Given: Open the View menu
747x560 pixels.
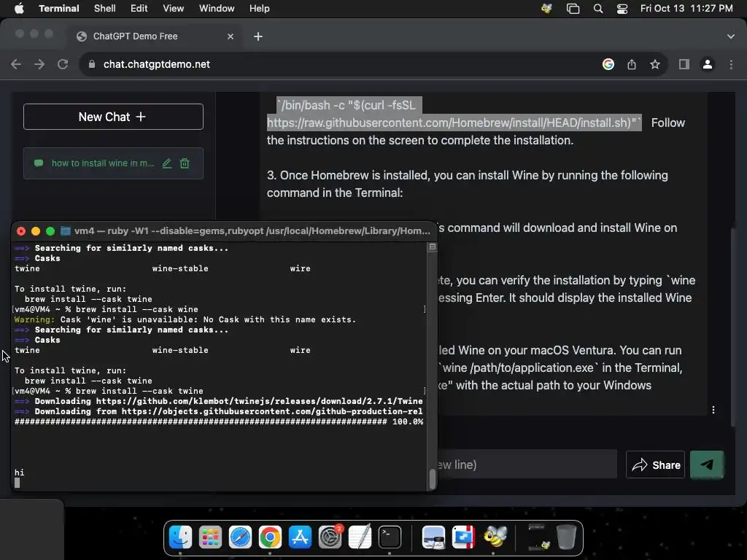Looking at the screenshot, I should [174, 9].
